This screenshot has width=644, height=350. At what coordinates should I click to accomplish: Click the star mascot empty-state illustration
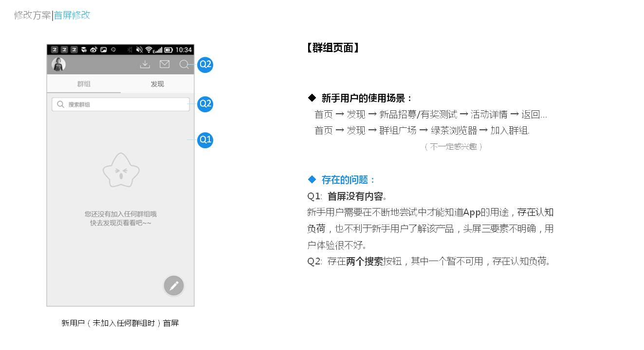click(121, 170)
